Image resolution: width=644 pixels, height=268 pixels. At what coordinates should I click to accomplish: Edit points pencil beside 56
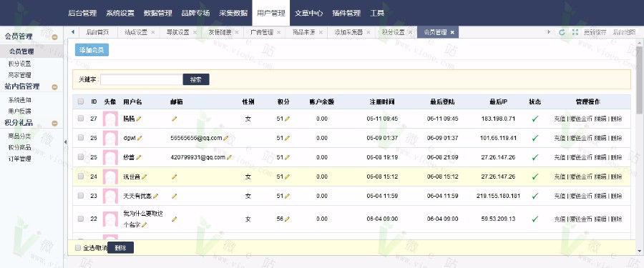[287, 219]
